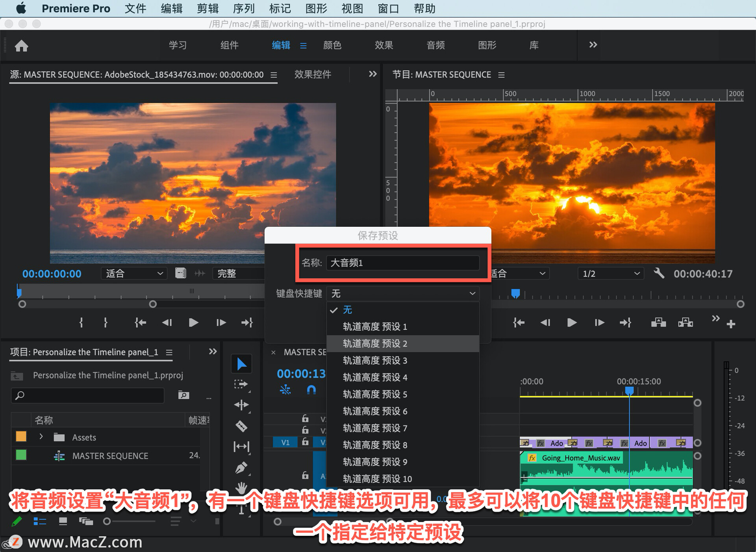Viewport: 756px width, 552px height.
Task: Switch to the 颜色 workspace tab
Action: [x=332, y=45]
